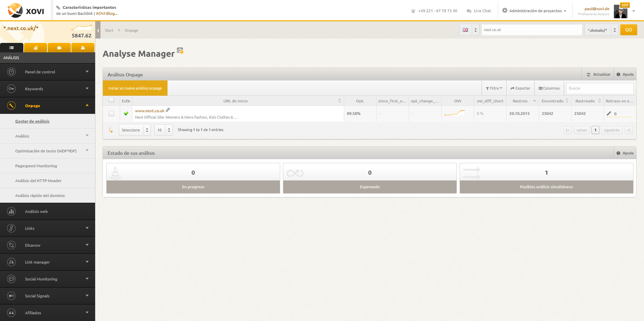Click the Disavow icon
This screenshot has height=321, width=644.
[11, 245]
